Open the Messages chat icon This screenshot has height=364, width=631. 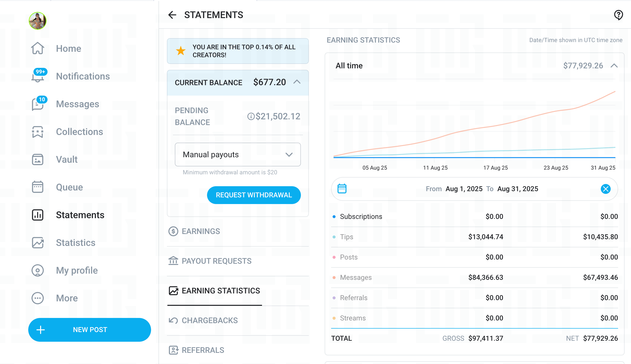[38, 104]
